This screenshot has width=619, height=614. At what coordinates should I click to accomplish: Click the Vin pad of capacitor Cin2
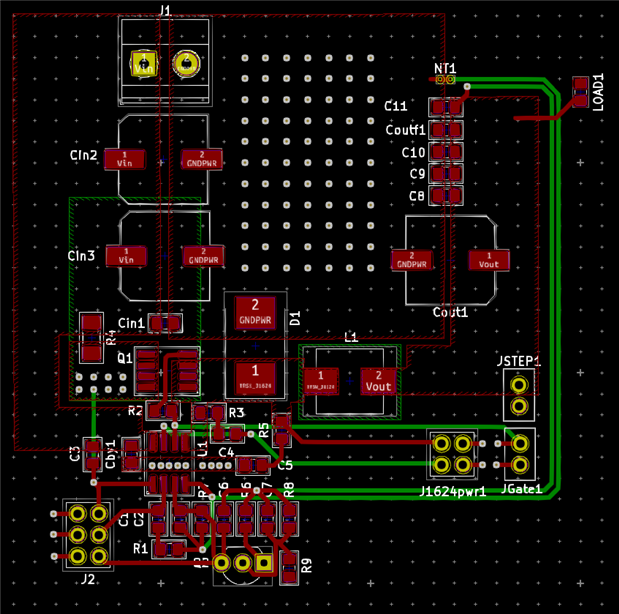pos(125,160)
